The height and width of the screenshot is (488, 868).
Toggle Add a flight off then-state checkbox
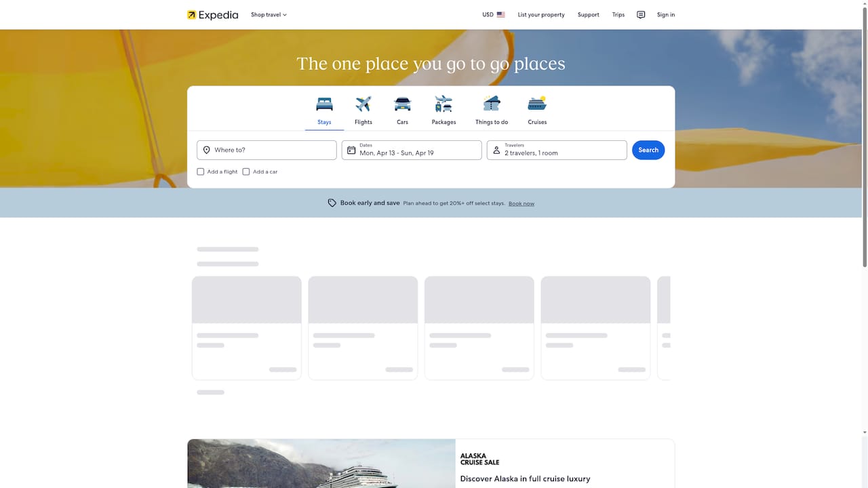click(201, 171)
